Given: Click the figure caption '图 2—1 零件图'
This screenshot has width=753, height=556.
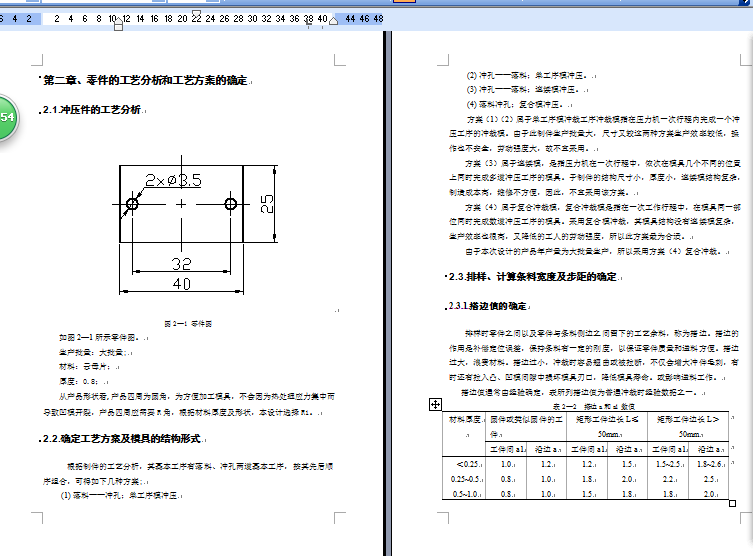Looking at the screenshot, I should 188,324.
